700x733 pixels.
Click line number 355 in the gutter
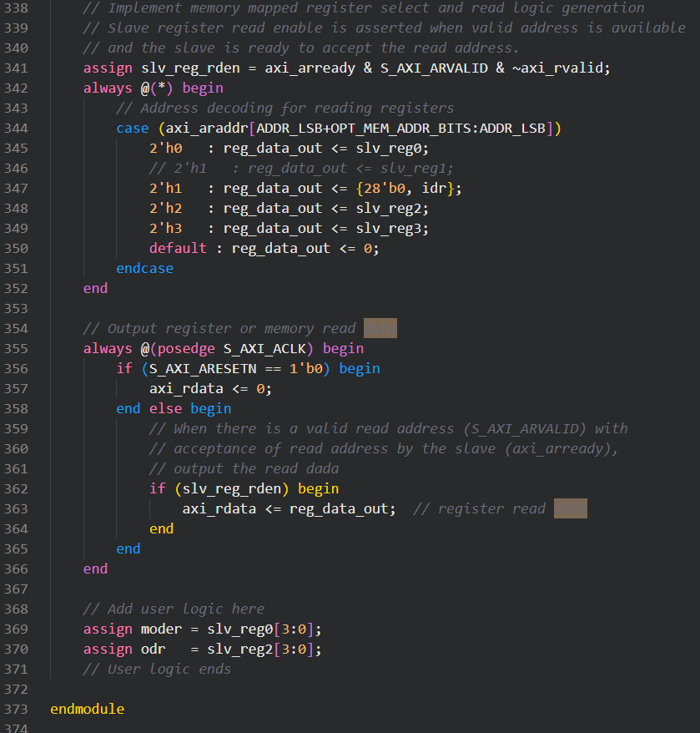click(17, 348)
